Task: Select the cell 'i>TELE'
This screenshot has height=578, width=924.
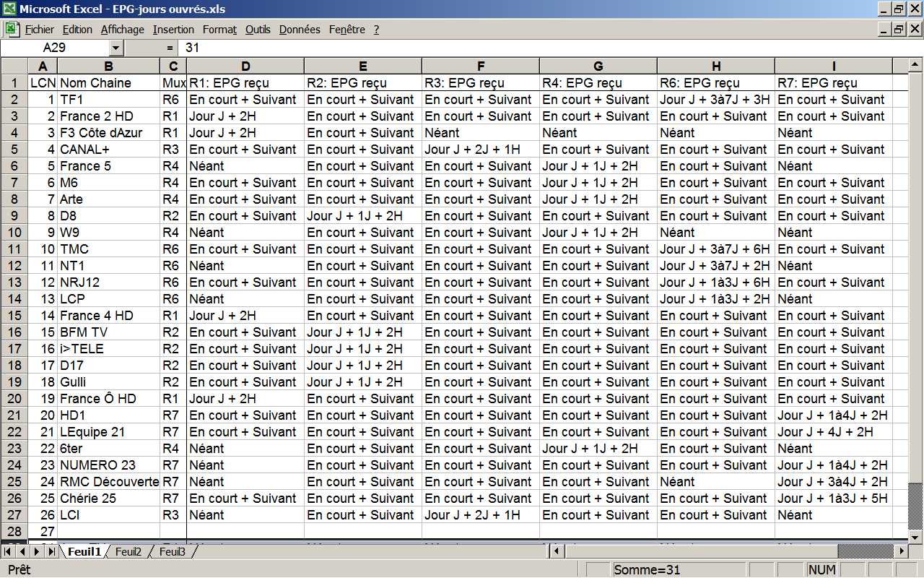Action: (x=109, y=349)
